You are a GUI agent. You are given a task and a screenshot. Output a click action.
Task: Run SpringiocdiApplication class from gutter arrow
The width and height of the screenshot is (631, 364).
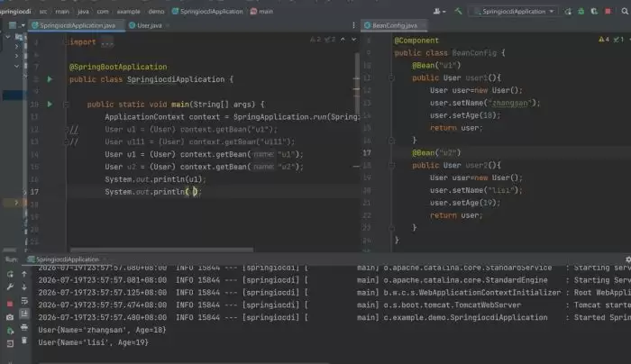point(50,79)
